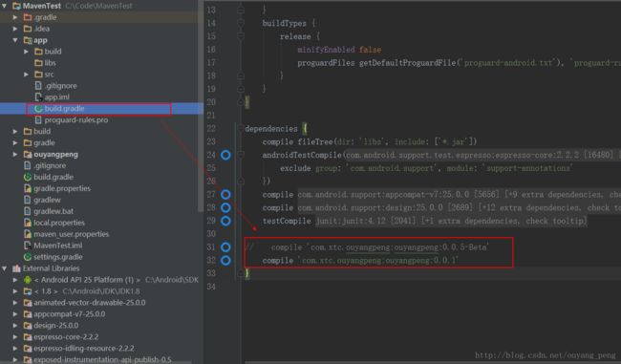Screen dimensions: 621x364
Task: Click gutter circle icon on line 28
Action: point(225,207)
